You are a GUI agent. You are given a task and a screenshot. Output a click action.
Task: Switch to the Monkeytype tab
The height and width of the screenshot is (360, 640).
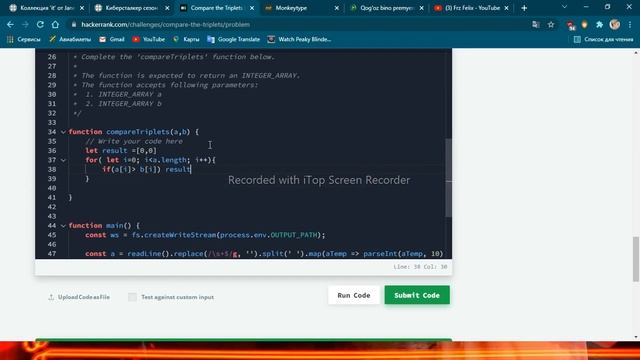pyautogui.click(x=302, y=8)
